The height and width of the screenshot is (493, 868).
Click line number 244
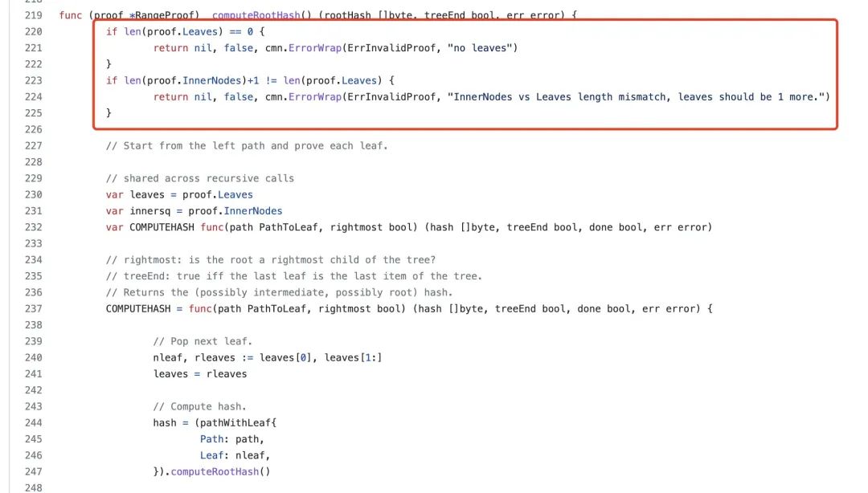click(x=33, y=422)
